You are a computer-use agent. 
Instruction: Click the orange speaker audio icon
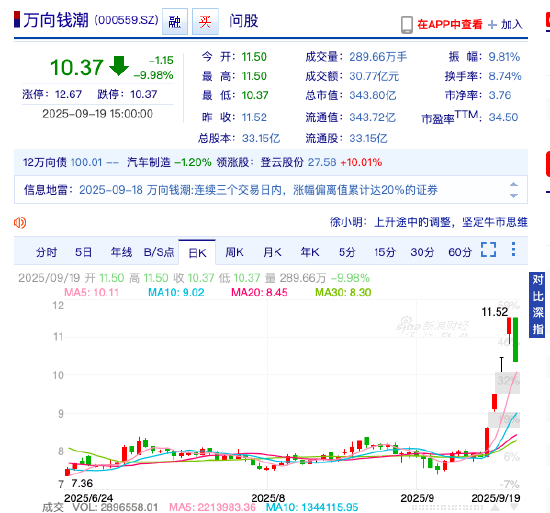[x=20, y=222]
